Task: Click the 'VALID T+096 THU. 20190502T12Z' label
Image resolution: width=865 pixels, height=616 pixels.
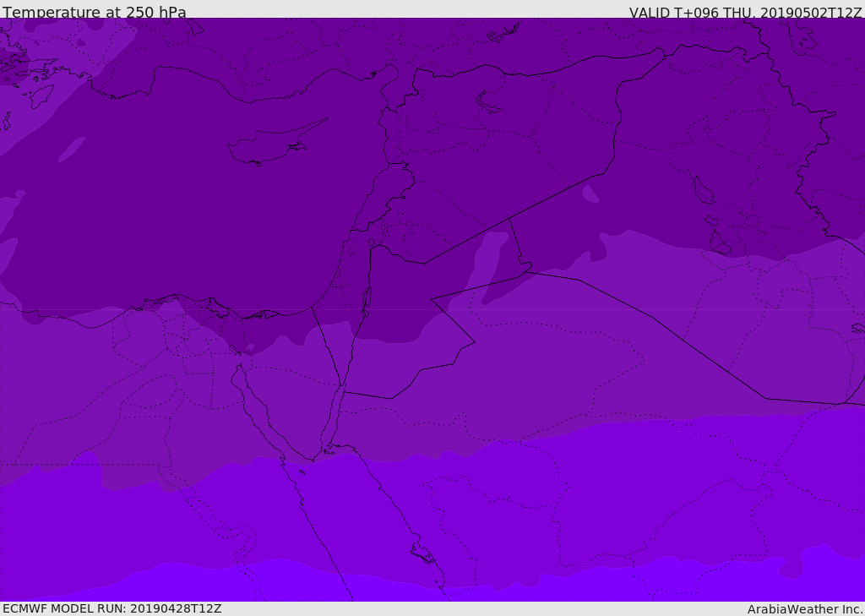Action: pyautogui.click(x=745, y=12)
